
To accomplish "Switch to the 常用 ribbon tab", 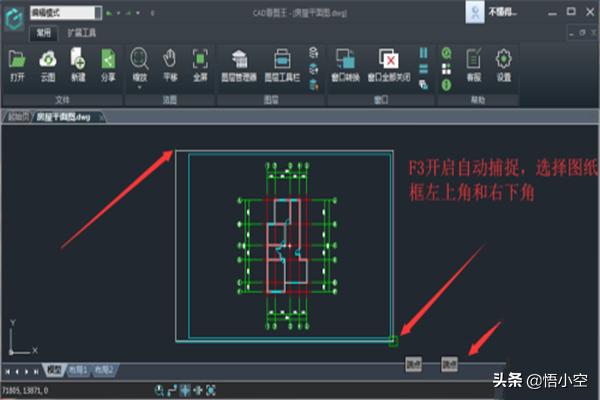I will coord(44,33).
